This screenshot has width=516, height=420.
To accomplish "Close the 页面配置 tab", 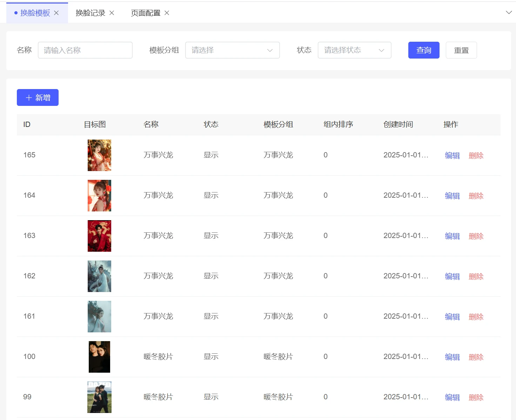I will pos(167,13).
